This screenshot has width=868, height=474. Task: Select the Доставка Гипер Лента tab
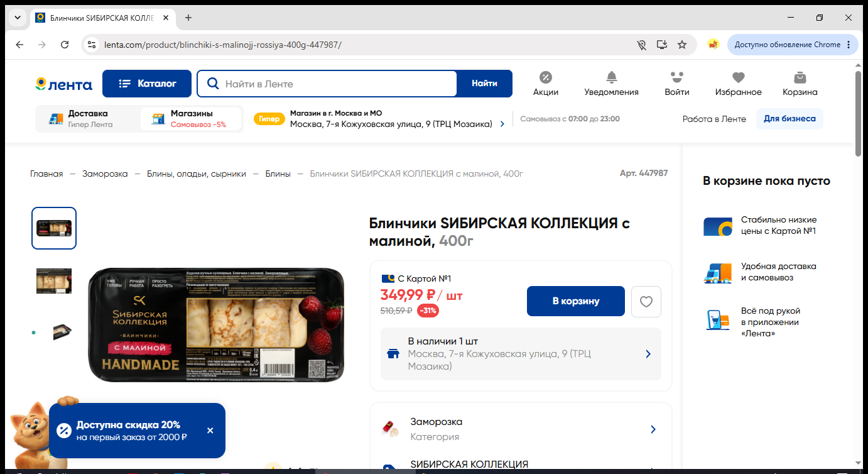point(87,119)
